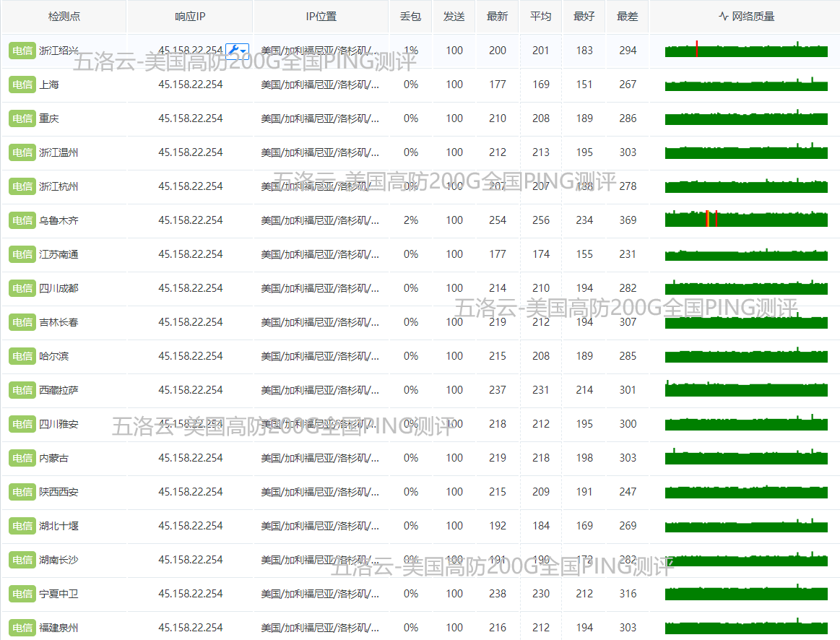840x640 pixels.
Task: Click the 检测点 column header
Action: pyautogui.click(x=64, y=17)
